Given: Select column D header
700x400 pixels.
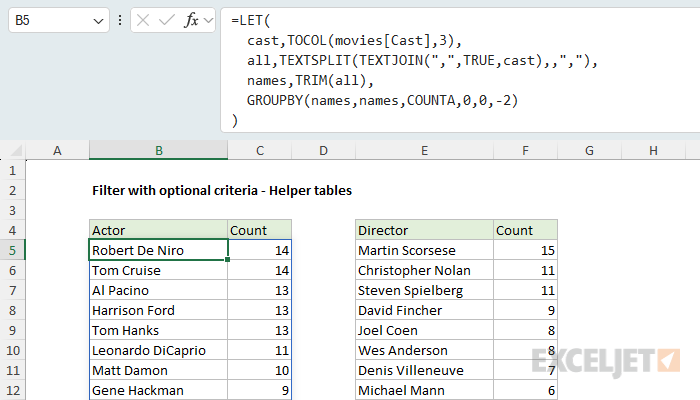Looking at the screenshot, I should [324, 150].
